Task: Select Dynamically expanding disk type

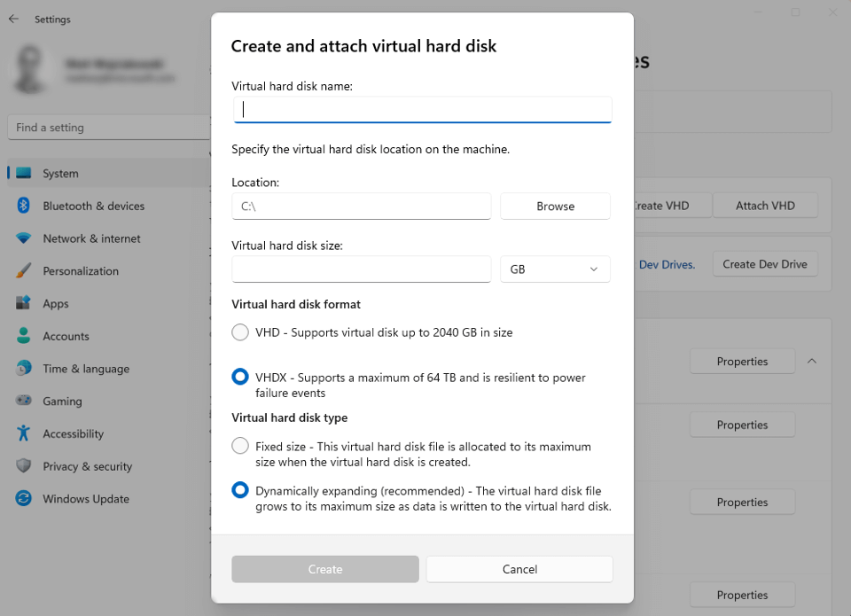Action: pyautogui.click(x=239, y=489)
